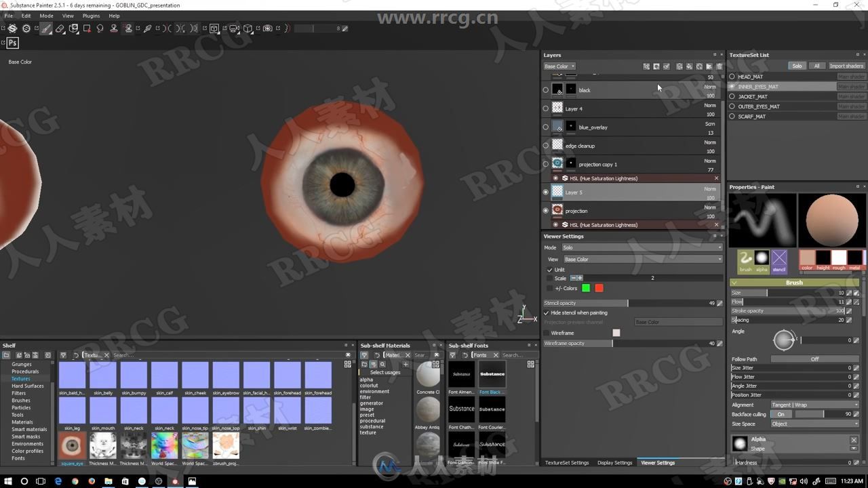Click the add mask icon in Layers

[656, 66]
